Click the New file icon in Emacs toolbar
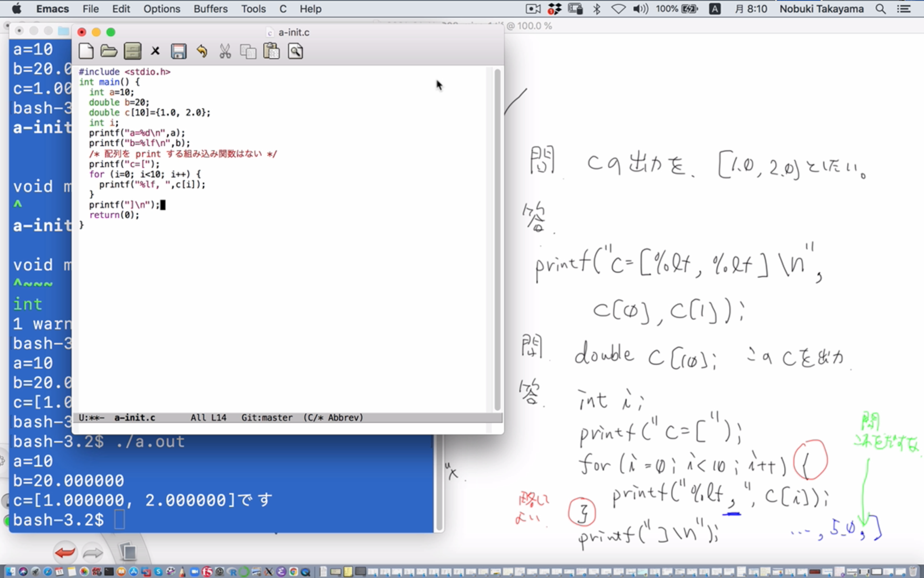Viewport: 924px width, 578px height. click(x=86, y=52)
